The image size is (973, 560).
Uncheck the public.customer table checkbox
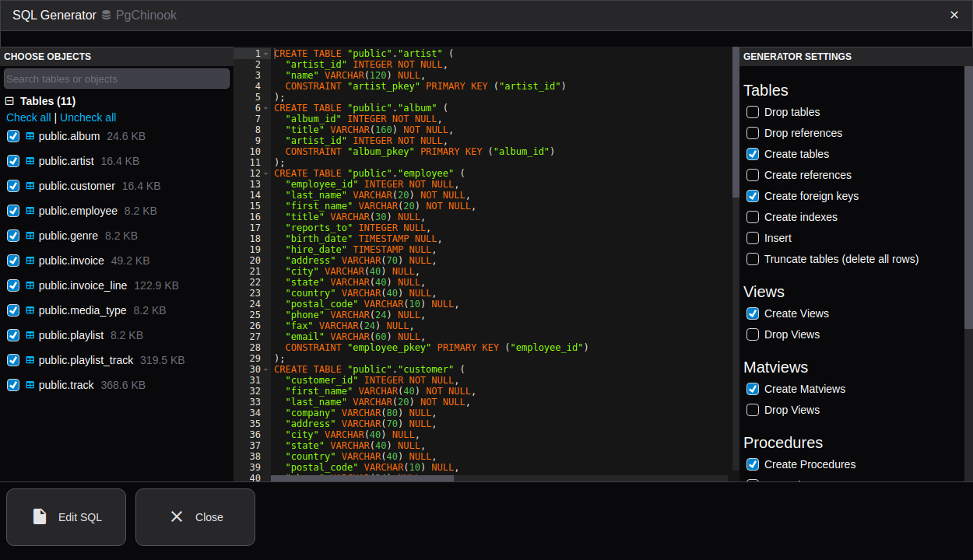click(13, 186)
